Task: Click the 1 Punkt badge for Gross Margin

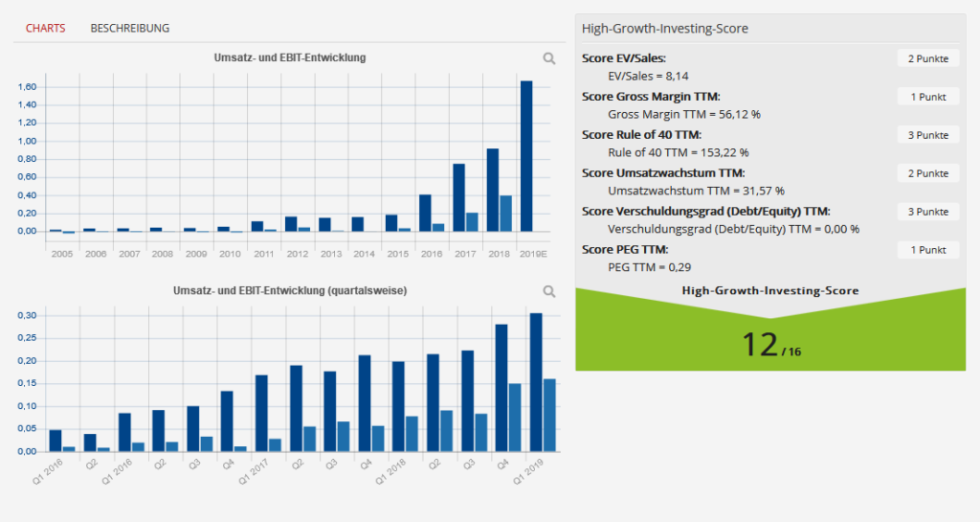Action: click(x=928, y=97)
